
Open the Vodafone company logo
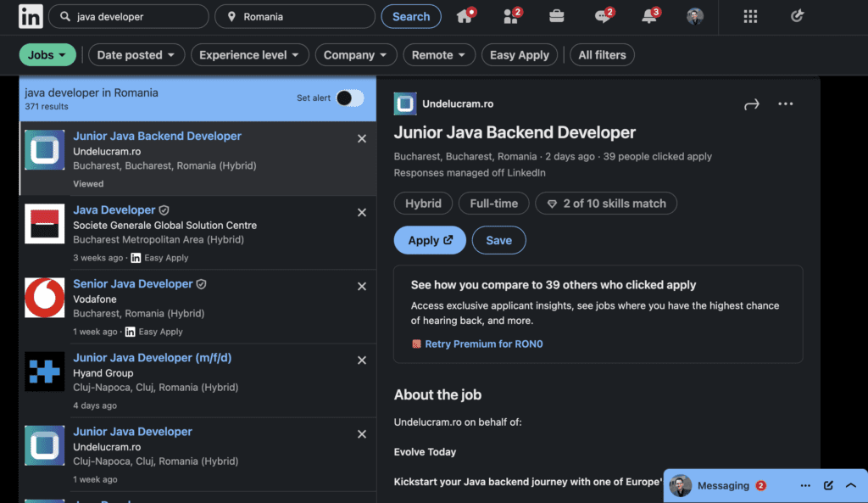tap(44, 298)
